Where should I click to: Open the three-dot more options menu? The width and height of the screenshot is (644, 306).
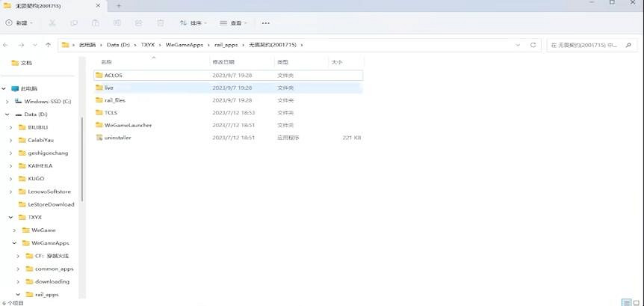[266, 23]
